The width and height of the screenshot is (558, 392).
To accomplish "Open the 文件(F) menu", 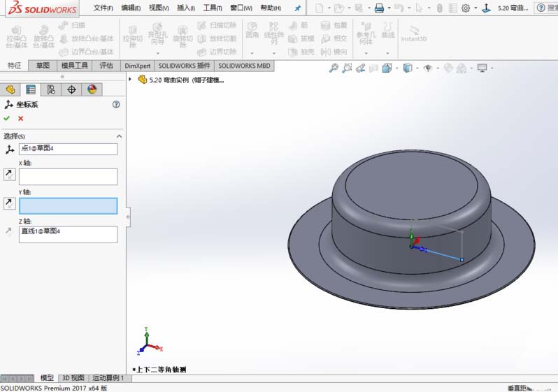I will 103,8.
